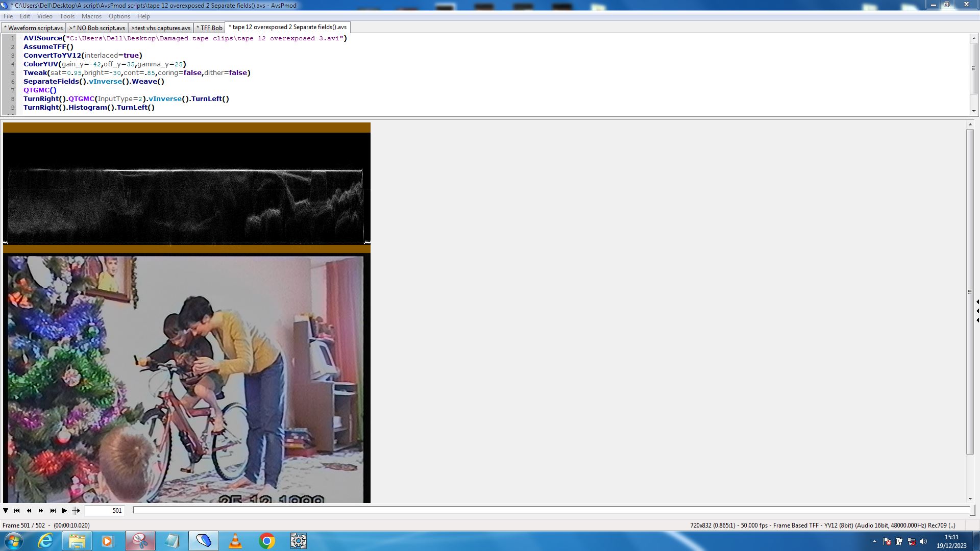Click the video timeline slider track
980x551 pixels.
pos(551,510)
